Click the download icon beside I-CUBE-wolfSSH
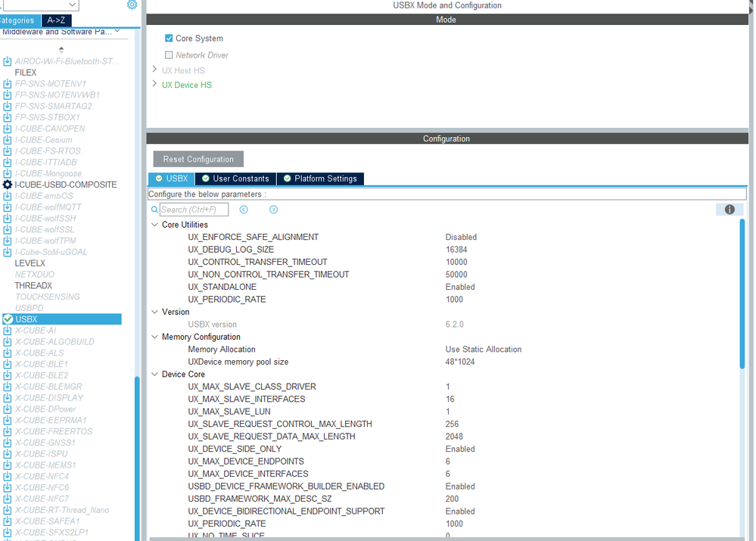The width and height of the screenshot is (756, 541). click(x=8, y=219)
